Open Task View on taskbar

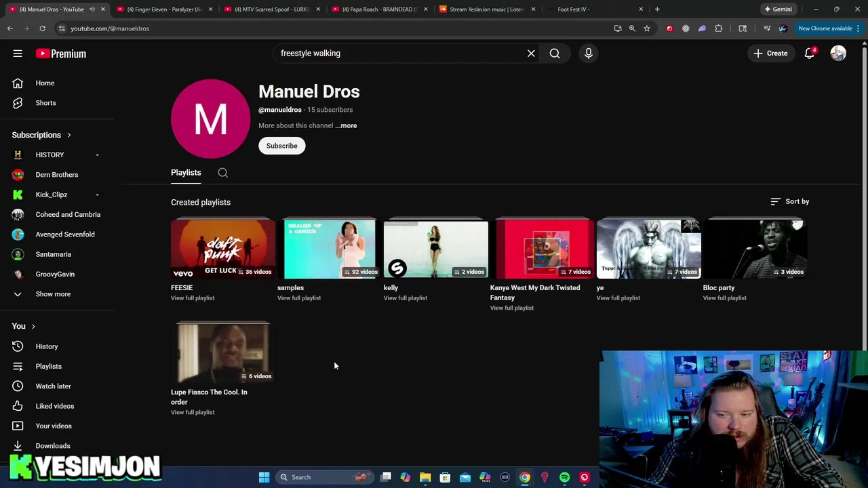coord(386,477)
